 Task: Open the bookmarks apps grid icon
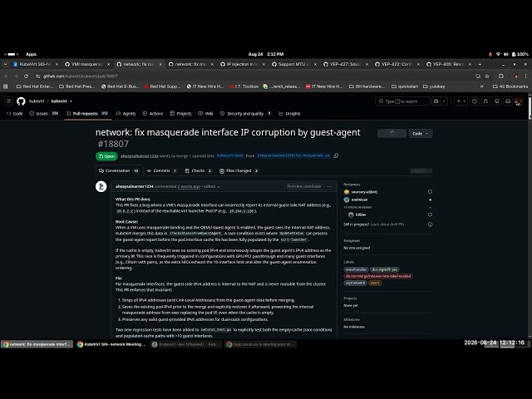point(6,86)
